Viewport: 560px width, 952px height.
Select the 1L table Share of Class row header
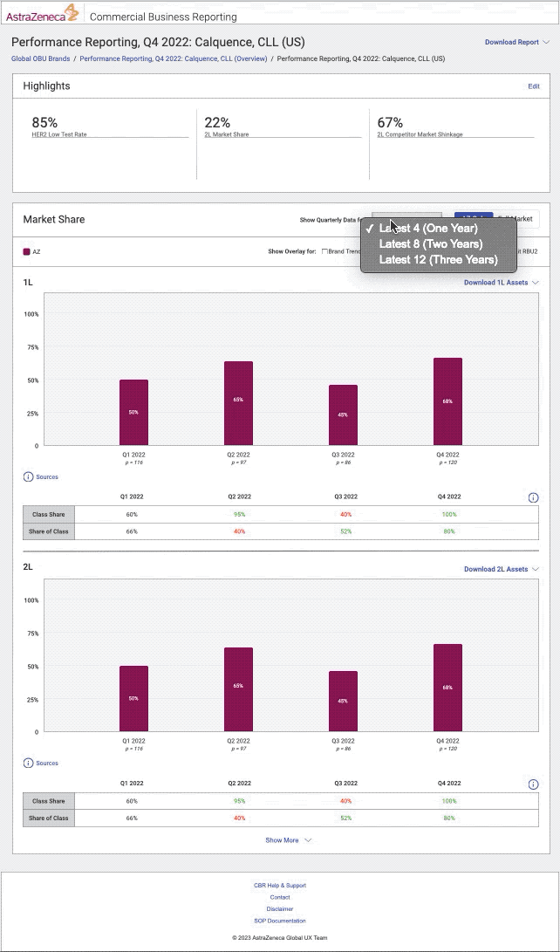[x=49, y=531]
